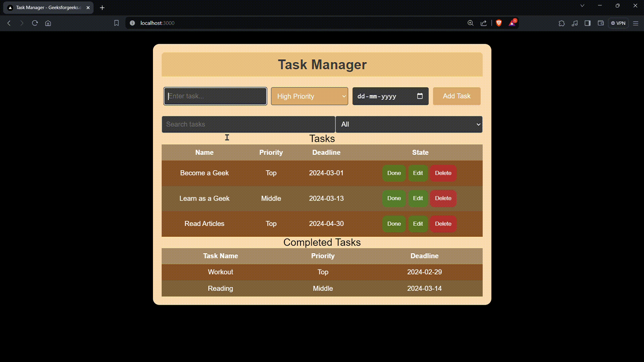This screenshot has width=644, height=362.
Task: Edit the Become a Geek task
Action: (418, 173)
